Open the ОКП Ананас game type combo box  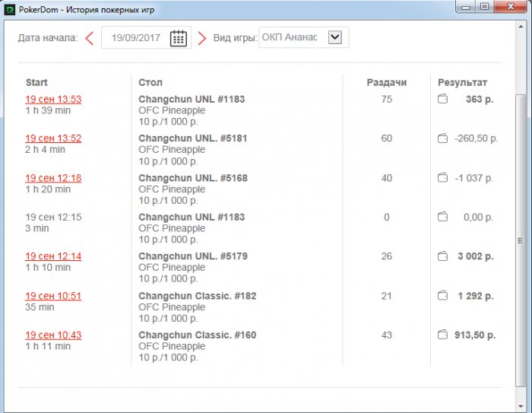[x=304, y=37]
